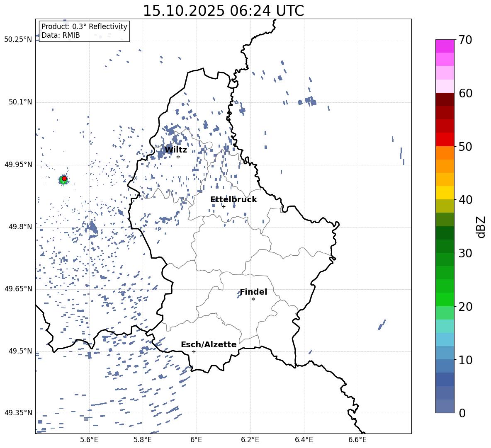Click the 6°E longitude label
Screen dimensions: 491x448
[196, 440]
